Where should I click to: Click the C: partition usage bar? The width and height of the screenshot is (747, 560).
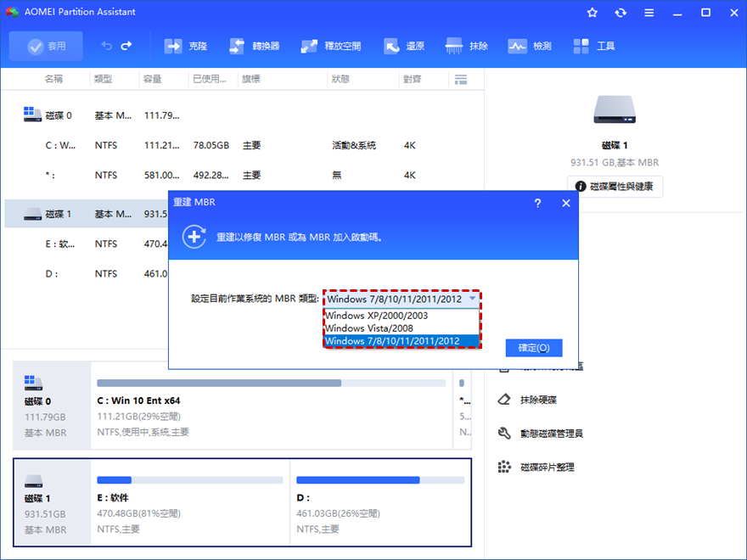coord(271,383)
